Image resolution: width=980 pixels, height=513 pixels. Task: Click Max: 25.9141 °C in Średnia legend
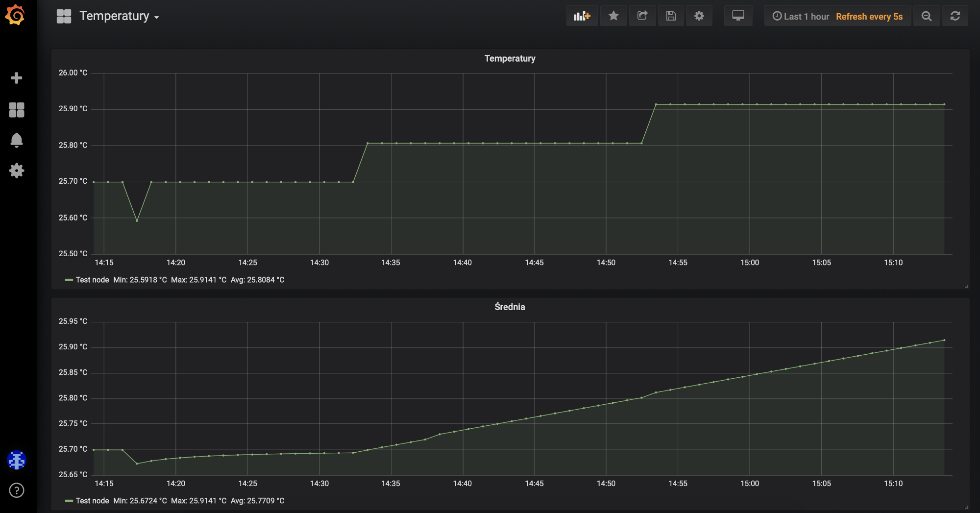198,501
